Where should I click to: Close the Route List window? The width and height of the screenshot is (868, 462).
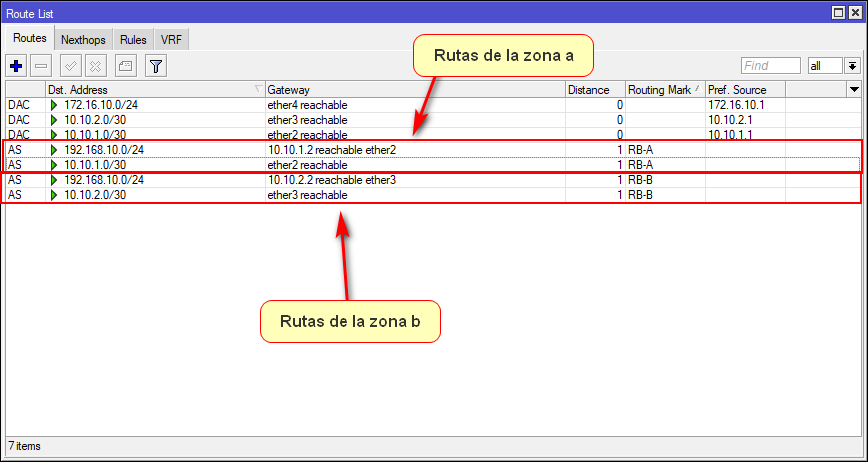(855, 12)
